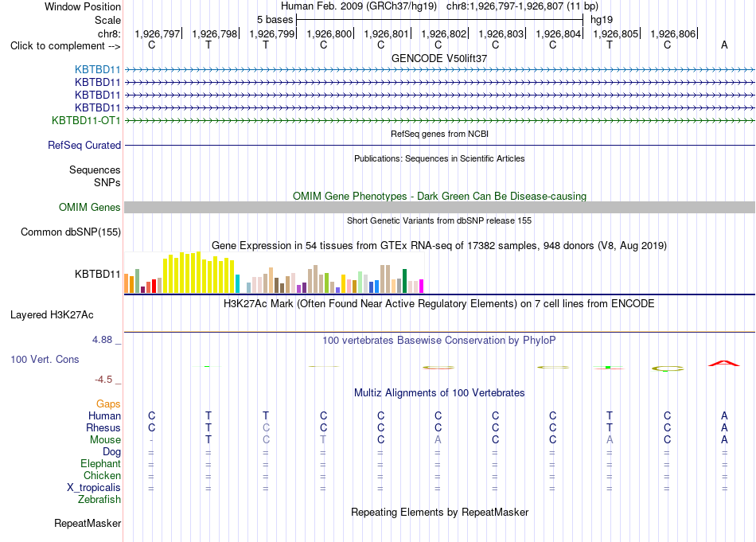The image size is (756, 542).
Task: Click the Rhesus species label
Action: [103, 428]
